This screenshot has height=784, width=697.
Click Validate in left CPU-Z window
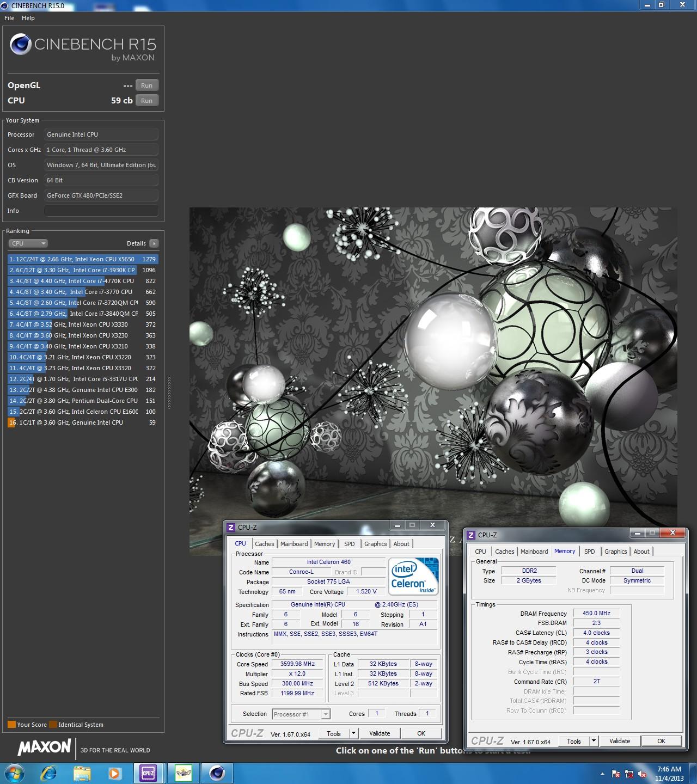(x=380, y=733)
